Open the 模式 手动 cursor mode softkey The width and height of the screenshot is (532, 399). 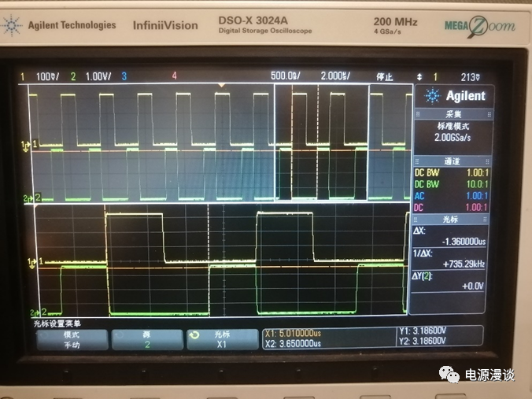pyautogui.click(x=71, y=338)
